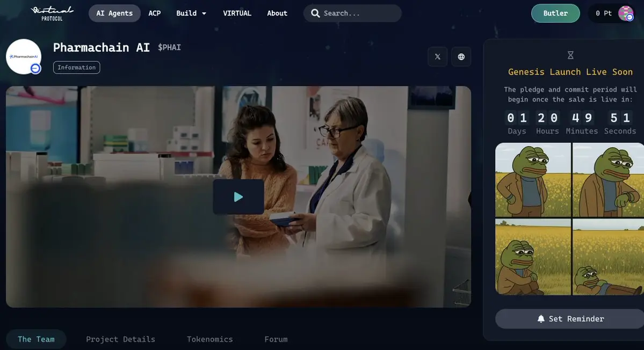
Task: Go to the VIRTUAL page
Action: 237,13
